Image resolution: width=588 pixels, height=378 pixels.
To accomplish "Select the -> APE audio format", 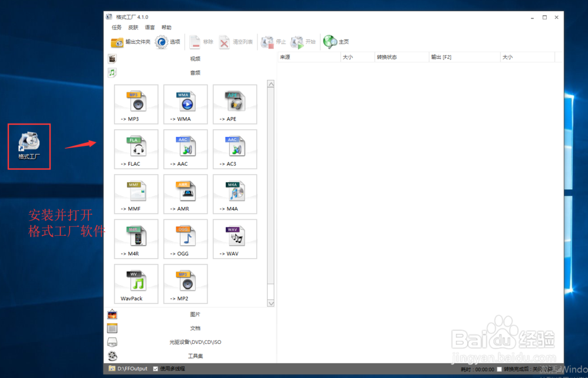I will click(x=235, y=104).
